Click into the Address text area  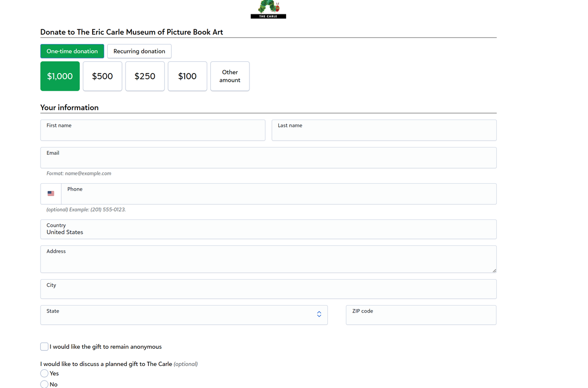pos(269,259)
